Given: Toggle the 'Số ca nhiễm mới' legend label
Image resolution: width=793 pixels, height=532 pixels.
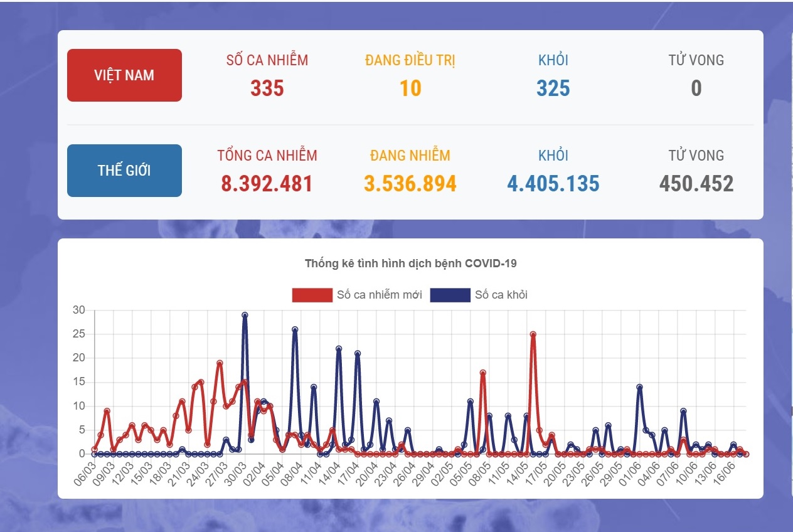Looking at the screenshot, I should tap(379, 295).
